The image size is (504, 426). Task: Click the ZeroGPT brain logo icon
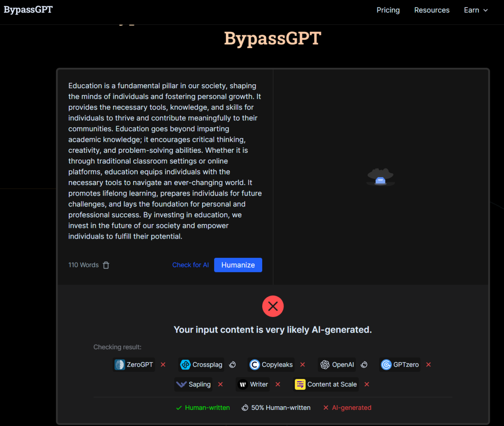(x=120, y=365)
